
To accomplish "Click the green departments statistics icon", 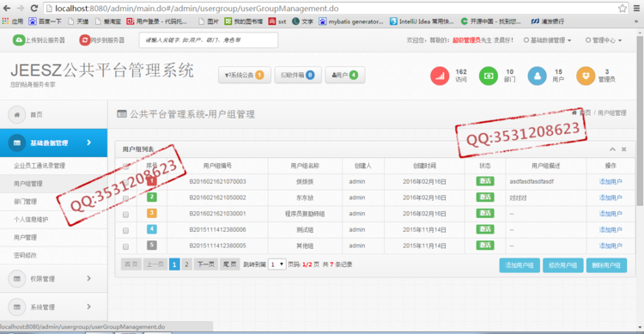I will [x=489, y=76].
